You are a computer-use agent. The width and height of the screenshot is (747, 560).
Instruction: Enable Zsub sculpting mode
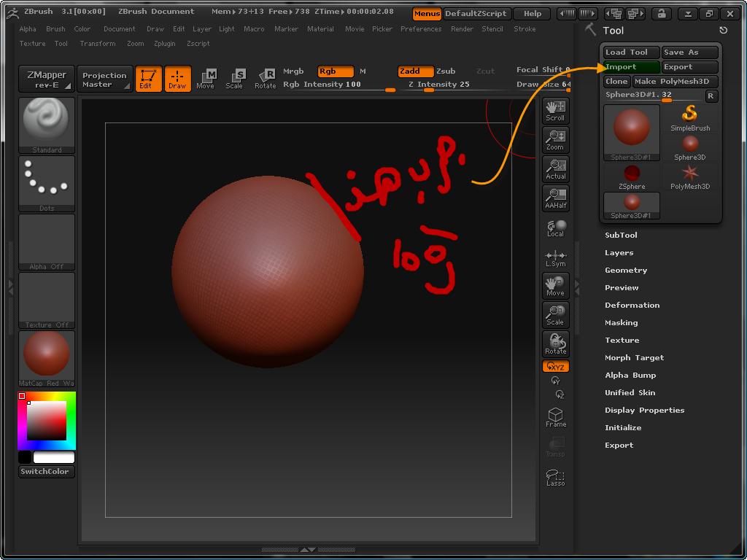pyautogui.click(x=446, y=71)
